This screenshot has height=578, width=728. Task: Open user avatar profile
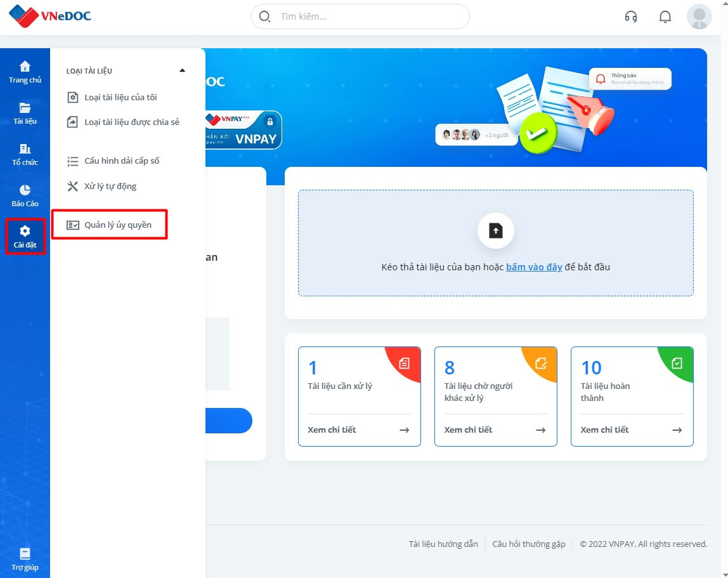tap(699, 16)
